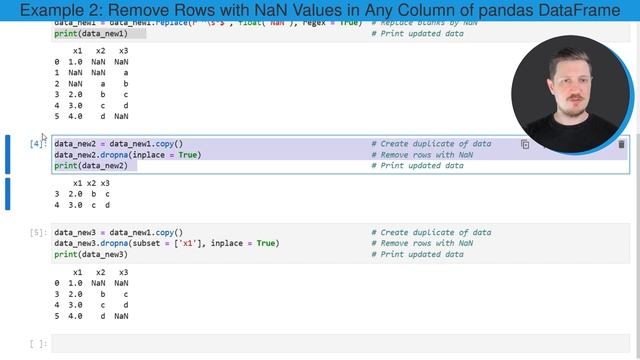Click row '5 4.0 d NaN' in cell 5 output
The image size is (640, 360).
[x=91, y=316]
